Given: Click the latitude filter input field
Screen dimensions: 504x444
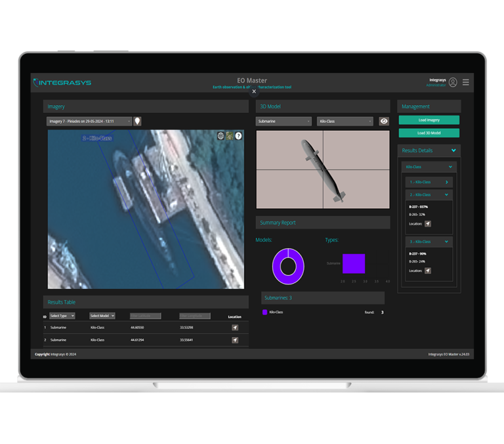Looking at the screenshot, I should (145, 316).
